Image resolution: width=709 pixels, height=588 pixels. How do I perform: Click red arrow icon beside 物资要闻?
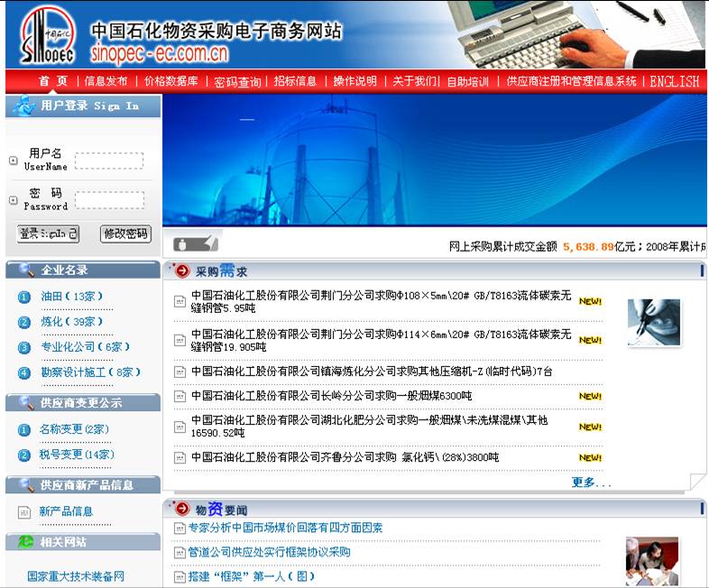pyautogui.click(x=182, y=509)
